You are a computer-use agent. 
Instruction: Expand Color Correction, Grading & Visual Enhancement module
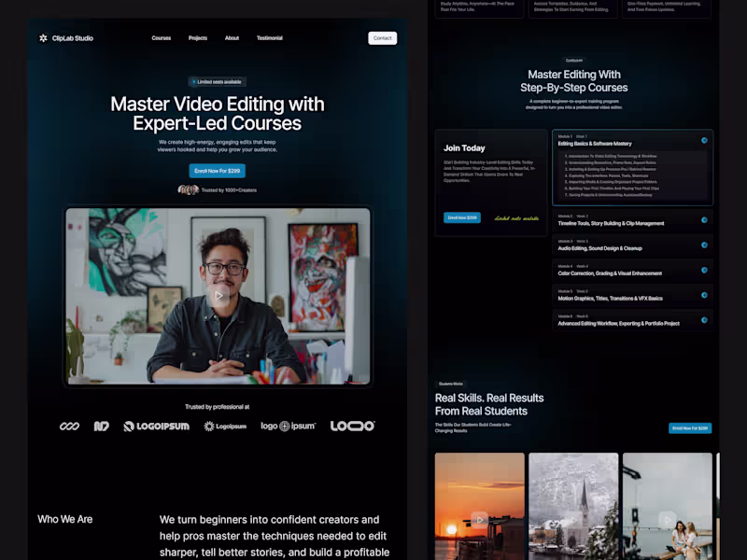704,270
